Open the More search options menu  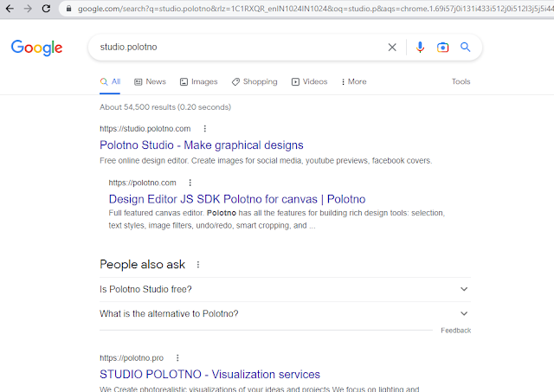[354, 81]
